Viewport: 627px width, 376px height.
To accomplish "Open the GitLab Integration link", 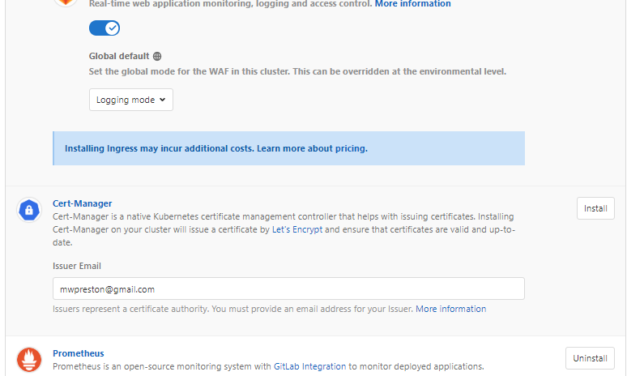I will pyautogui.click(x=310, y=366).
